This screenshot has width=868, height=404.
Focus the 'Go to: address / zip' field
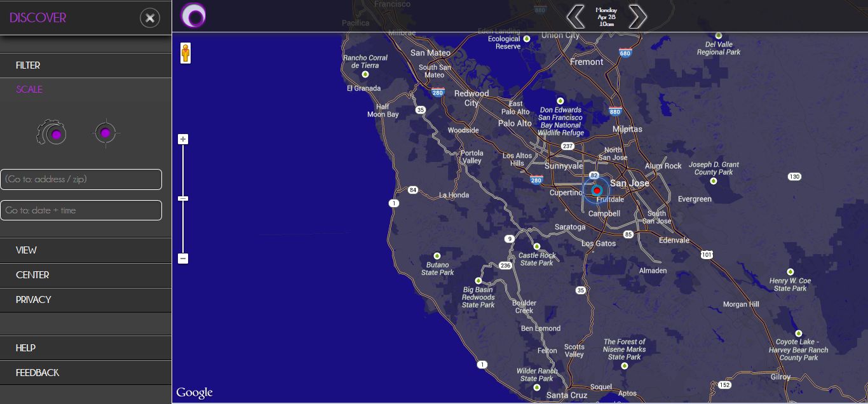81,180
